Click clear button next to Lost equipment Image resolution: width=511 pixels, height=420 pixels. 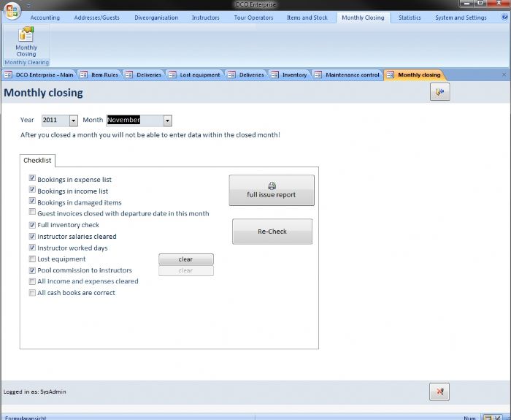[x=186, y=259]
